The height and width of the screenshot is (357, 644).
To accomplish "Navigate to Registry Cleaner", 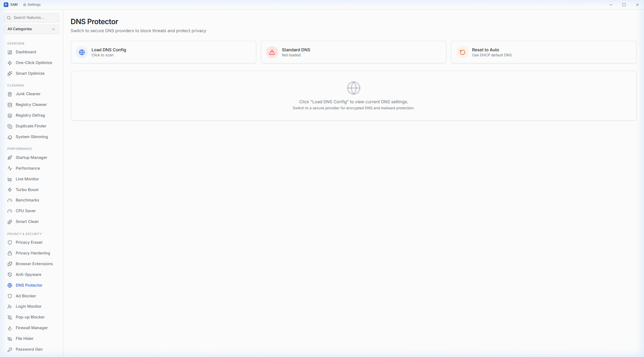I will pyautogui.click(x=31, y=105).
